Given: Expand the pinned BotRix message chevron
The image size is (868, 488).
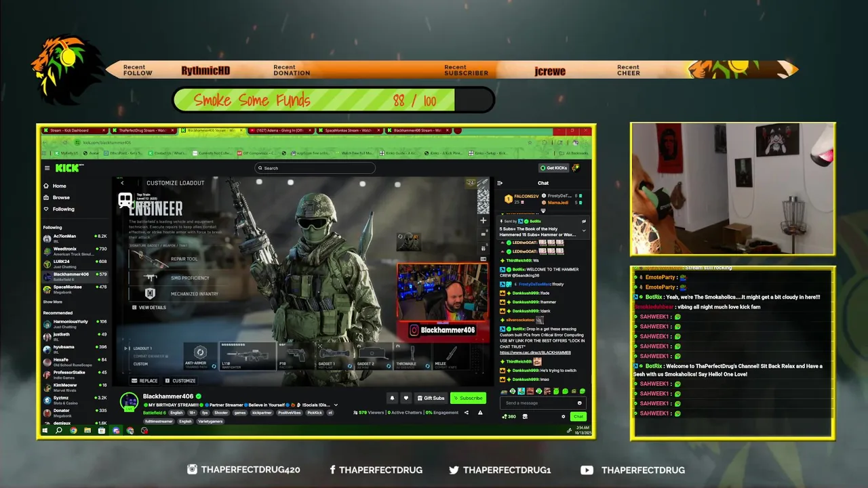Looking at the screenshot, I should (x=584, y=230).
